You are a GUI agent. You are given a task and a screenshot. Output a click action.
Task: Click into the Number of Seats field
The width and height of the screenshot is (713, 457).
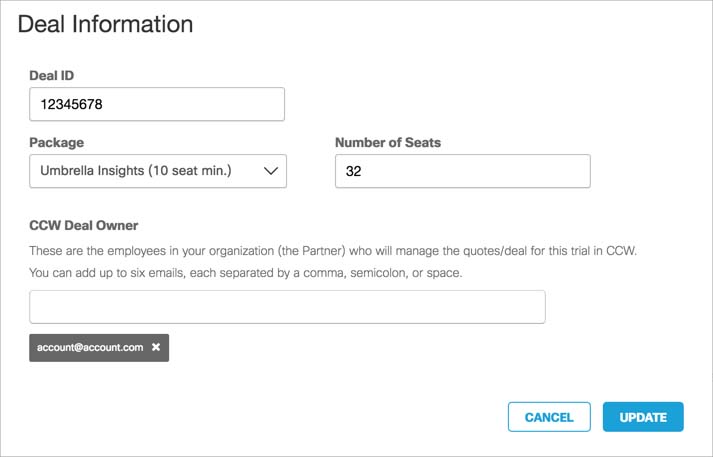(x=462, y=171)
